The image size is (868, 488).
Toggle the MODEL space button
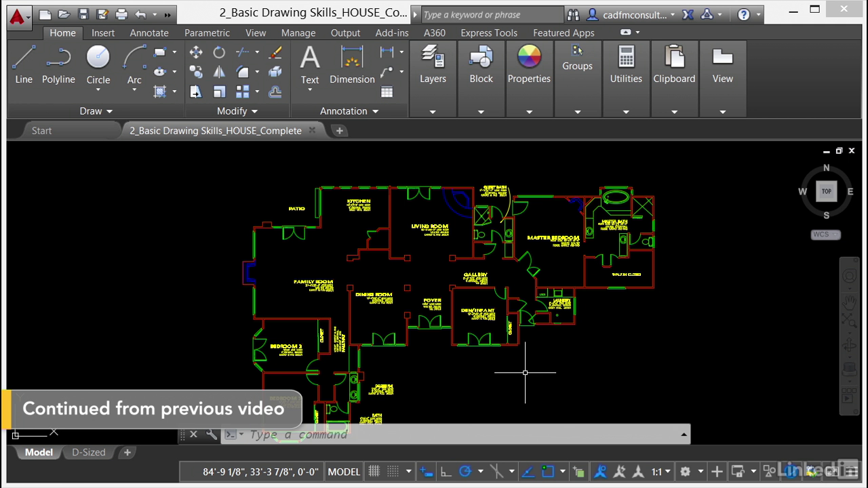(x=344, y=472)
